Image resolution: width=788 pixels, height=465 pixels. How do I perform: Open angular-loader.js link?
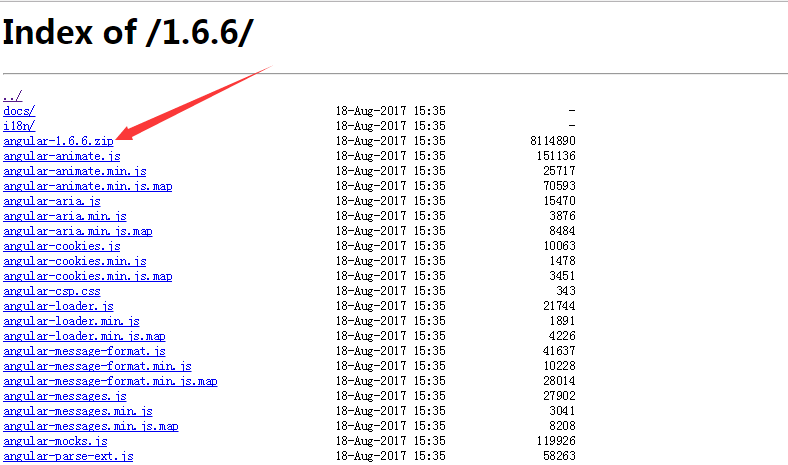(58, 306)
